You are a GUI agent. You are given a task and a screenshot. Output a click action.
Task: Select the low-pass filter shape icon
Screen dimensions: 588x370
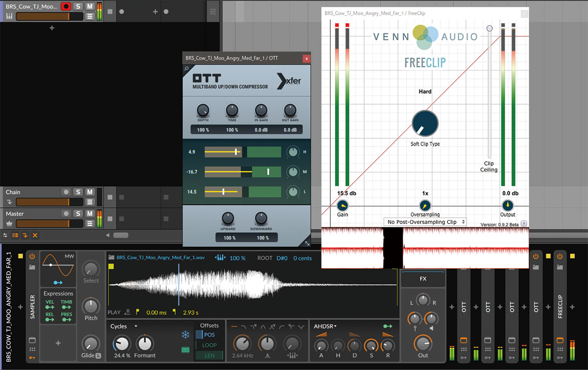(244, 326)
